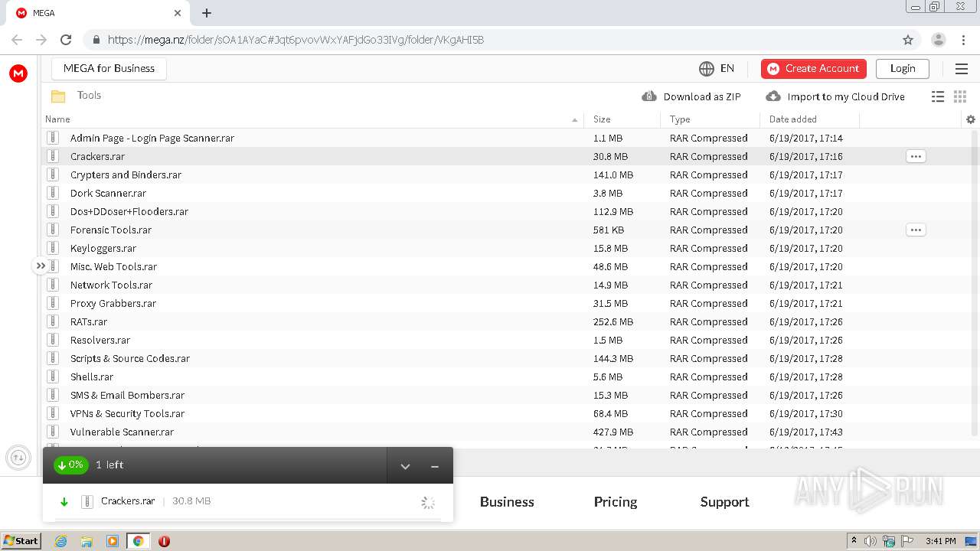
Task: Click the MEGA logo icon in sidebar
Action: [x=18, y=73]
